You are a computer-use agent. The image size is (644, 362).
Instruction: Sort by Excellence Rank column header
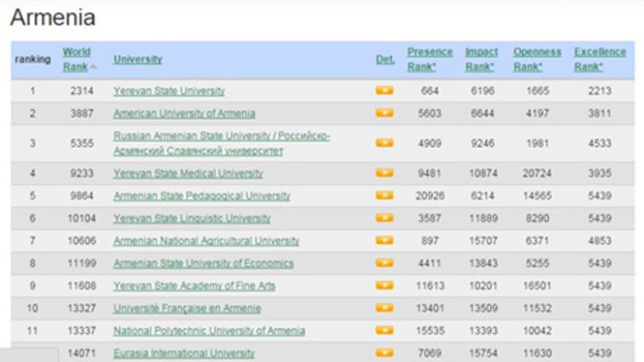tap(600, 60)
